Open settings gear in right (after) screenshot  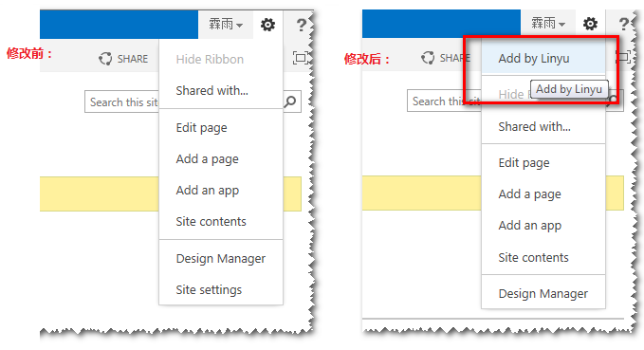point(590,24)
